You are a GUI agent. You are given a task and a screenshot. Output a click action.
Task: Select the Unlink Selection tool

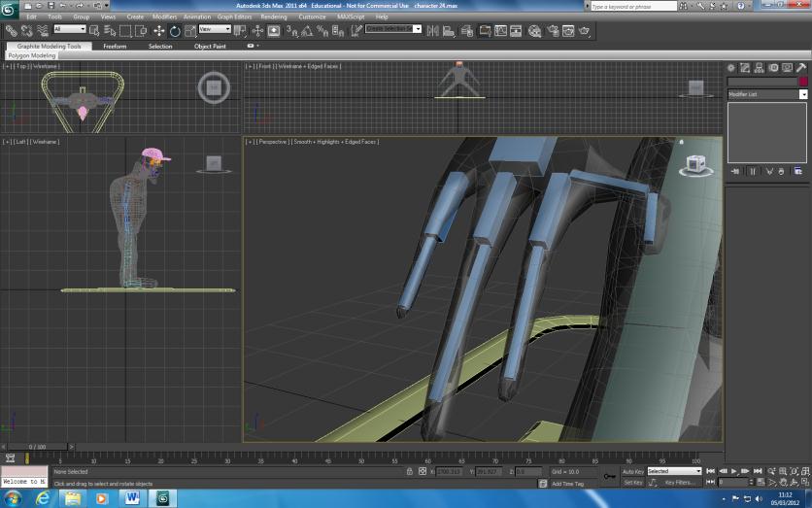tap(27, 31)
